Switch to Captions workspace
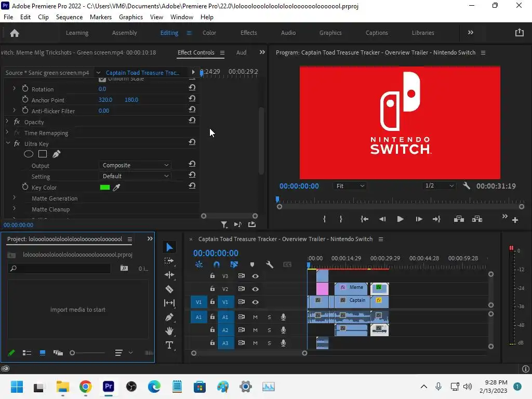This screenshot has width=532, height=399. (x=376, y=33)
